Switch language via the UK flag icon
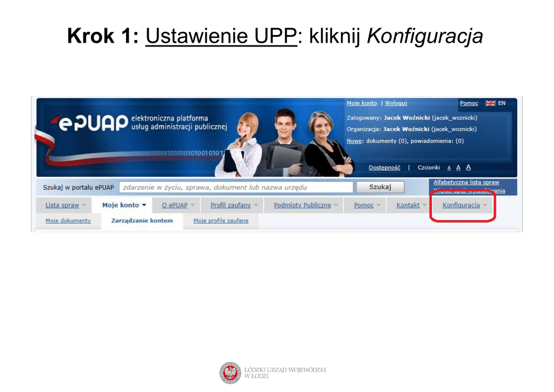Viewport: 554px width, 392px height. pos(490,103)
